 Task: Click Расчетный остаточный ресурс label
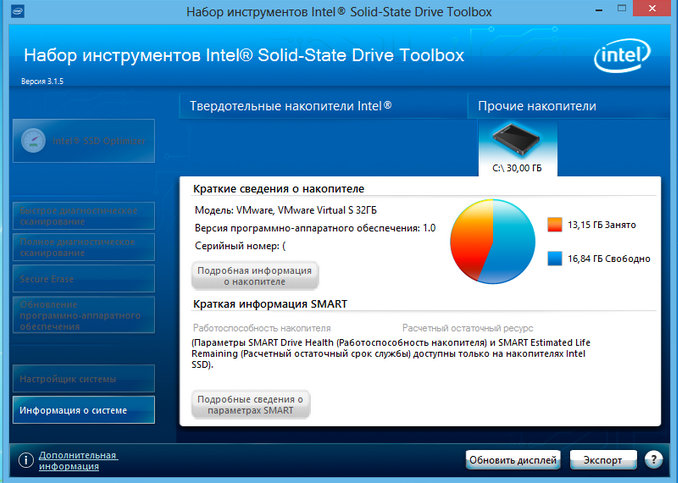(467, 328)
